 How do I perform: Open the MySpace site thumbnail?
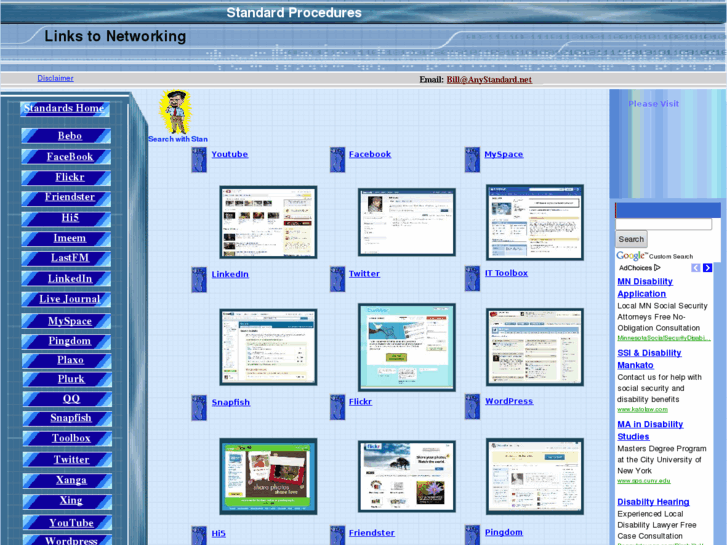(535, 222)
